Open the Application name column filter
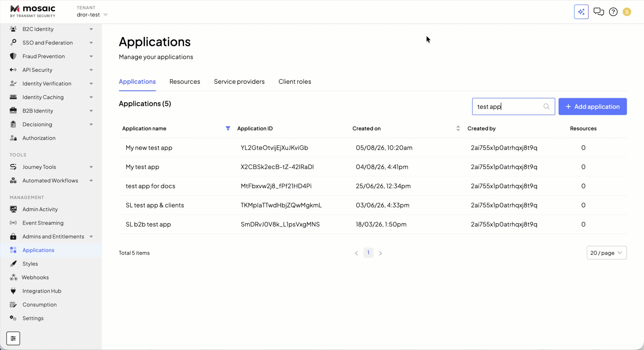This screenshot has height=350, width=644. 228,128
